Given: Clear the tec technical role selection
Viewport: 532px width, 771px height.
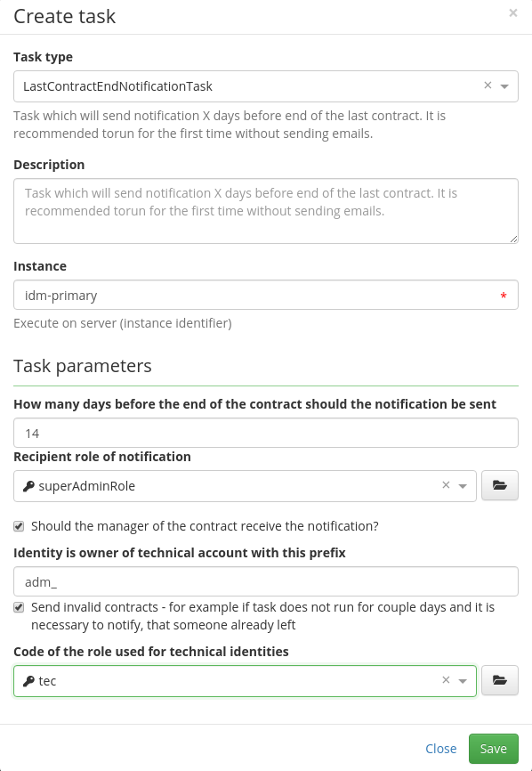Looking at the screenshot, I should tap(446, 680).
